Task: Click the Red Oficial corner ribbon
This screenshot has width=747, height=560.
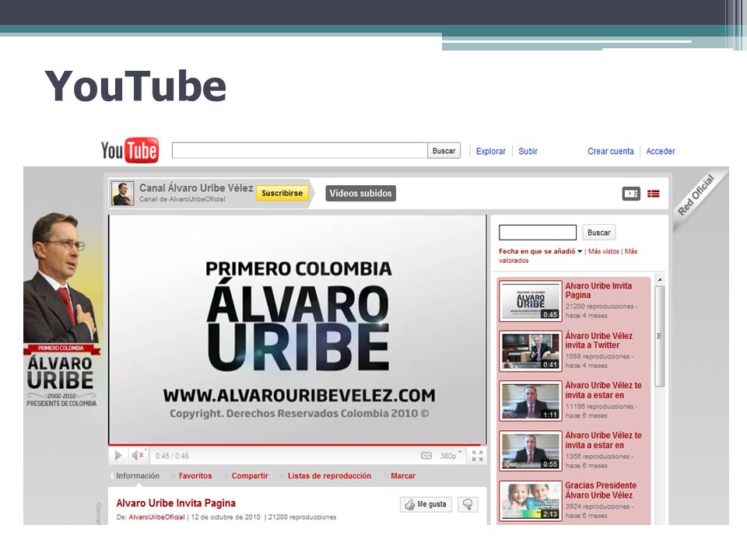Action: 696,195
